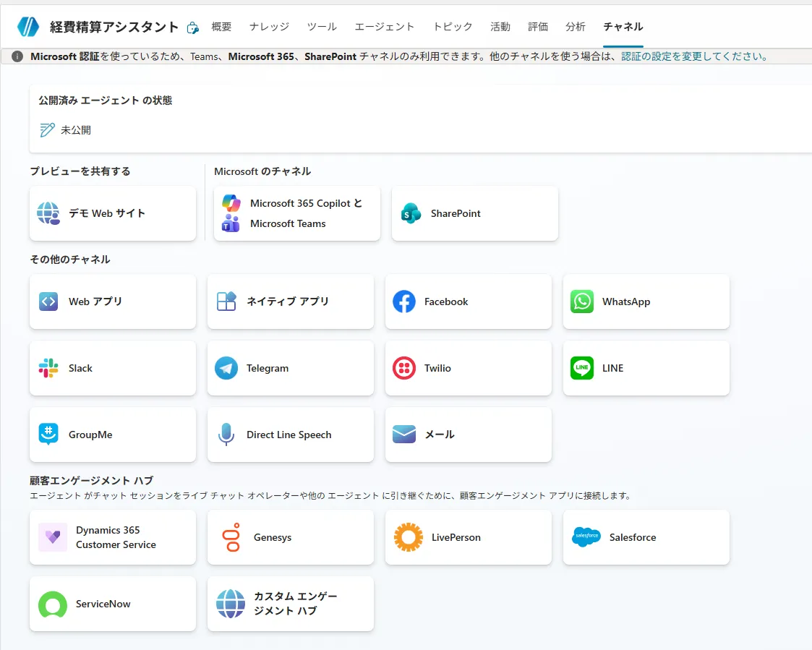Click the WhatsApp logo icon
Viewport: 812px width, 650px height.
click(x=582, y=302)
